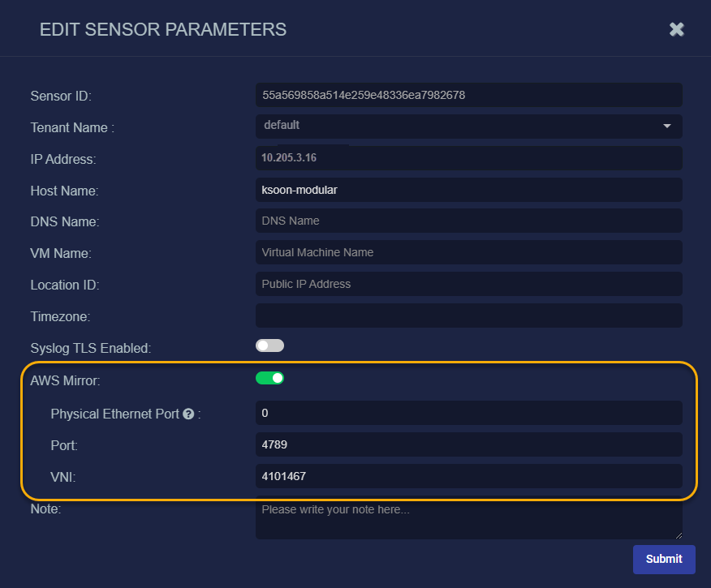
Task: Click the Physical Ethernet Port field
Action: (x=468, y=414)
